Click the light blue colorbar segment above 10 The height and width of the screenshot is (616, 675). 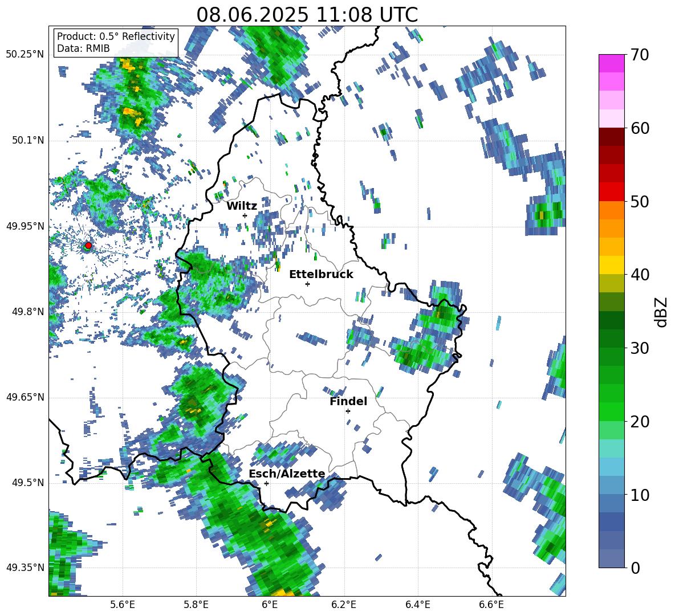611,486
